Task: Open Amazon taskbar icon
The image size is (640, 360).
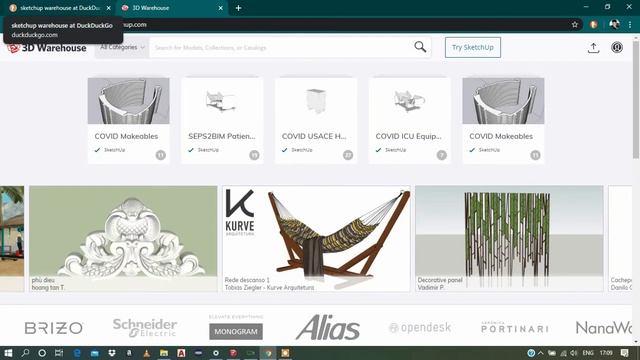Action: (x=129, y=353)
